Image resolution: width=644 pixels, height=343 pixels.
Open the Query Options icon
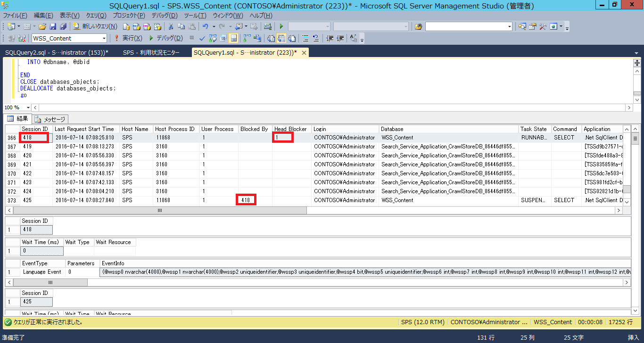click(223, 38)
